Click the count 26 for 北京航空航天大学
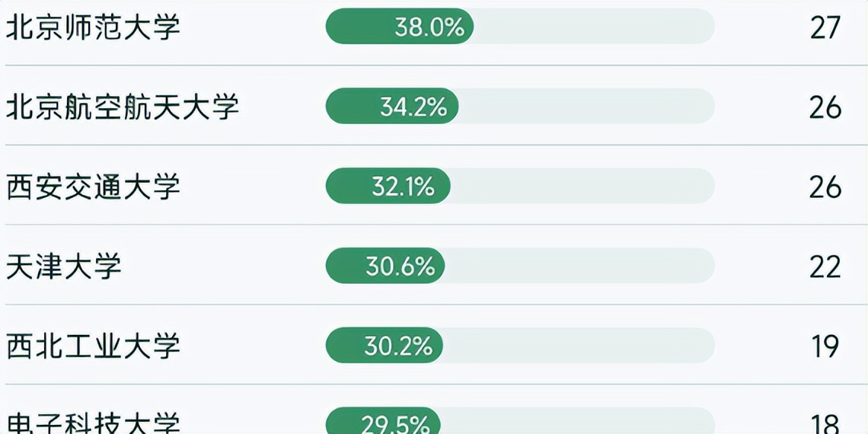Image resolution: width=868 pixels, height=434 pixels. click(x=825, y=107)
